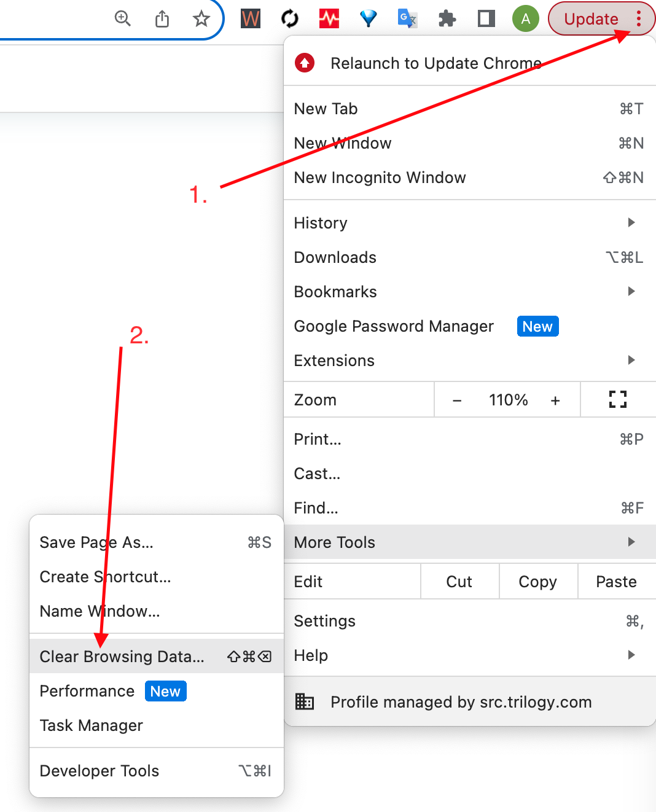Increase zoom with the plus button
Image resolution: width=656 pixels, height=812 pixels.
pyautogui.click(x=555, y=400)
